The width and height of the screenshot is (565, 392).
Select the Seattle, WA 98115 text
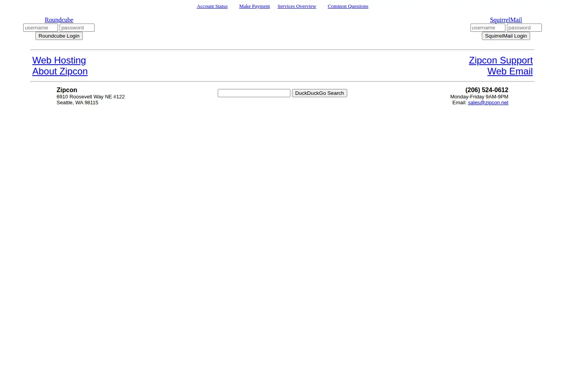[77, 103]
